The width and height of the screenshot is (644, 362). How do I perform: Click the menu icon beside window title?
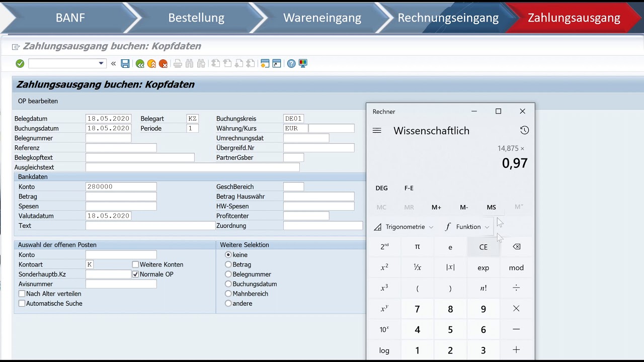16,47
